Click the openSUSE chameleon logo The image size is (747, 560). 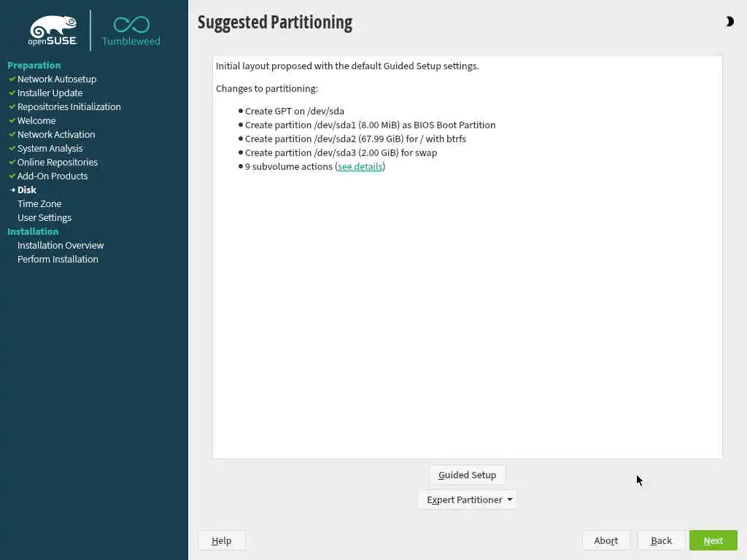53,31
